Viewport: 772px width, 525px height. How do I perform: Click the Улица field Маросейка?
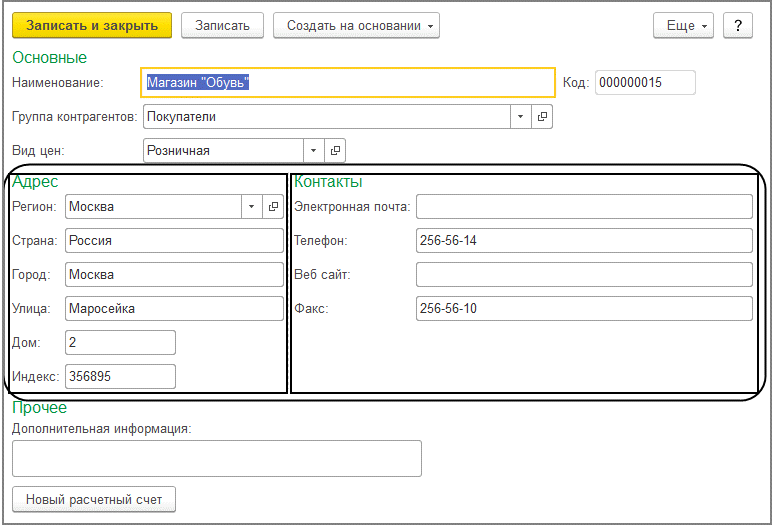point(174,308)
